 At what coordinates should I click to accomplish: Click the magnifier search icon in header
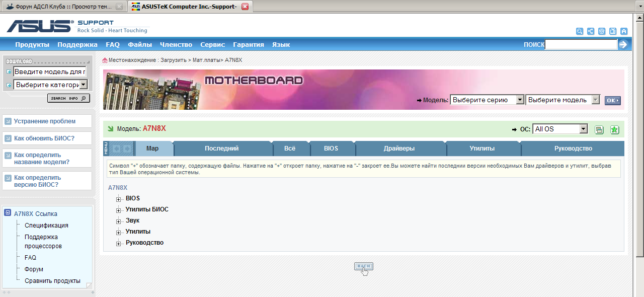pyautogui.click(x=580, y=31)
